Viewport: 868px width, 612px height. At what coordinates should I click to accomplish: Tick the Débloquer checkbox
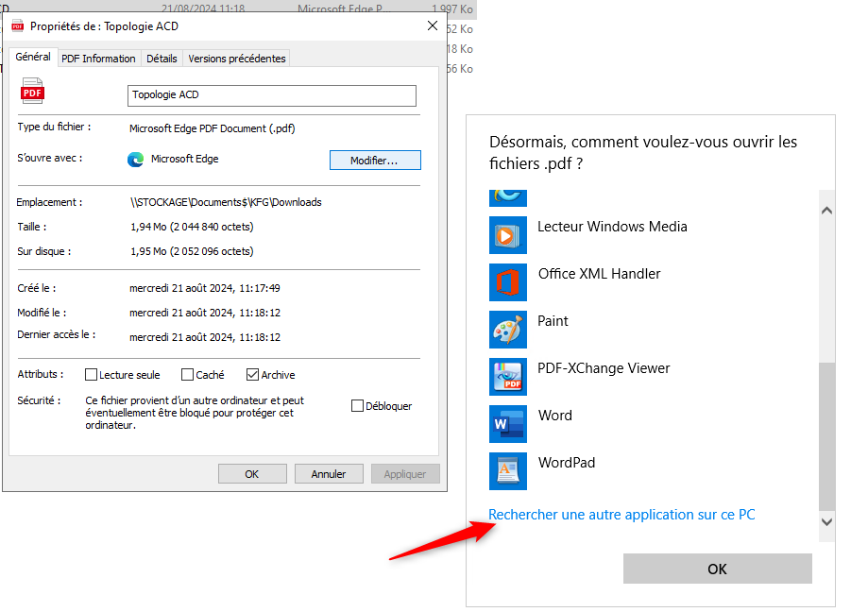click(357, 406)
